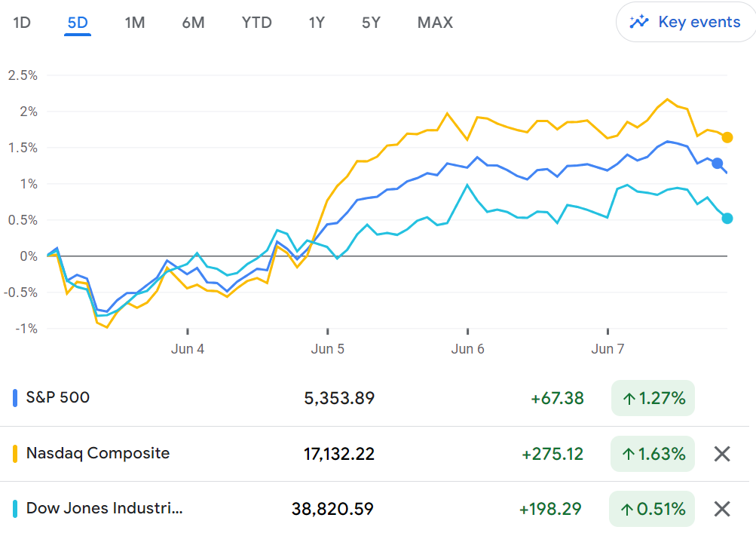Click the Jun 7 axis label
Image resolution: width=756 pixels, height=536 pixels.
point(608,349)
